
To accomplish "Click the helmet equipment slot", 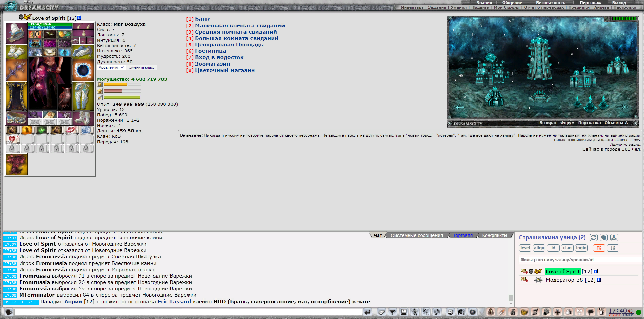I will coord(16,33).
